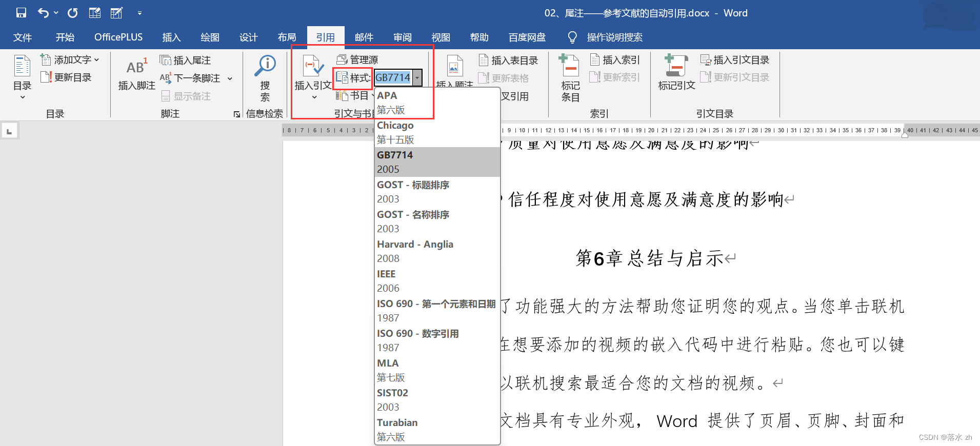Screen dimensions: 980x446
Task: Switch to the Design (设计) tab
Action: (248, 37)
